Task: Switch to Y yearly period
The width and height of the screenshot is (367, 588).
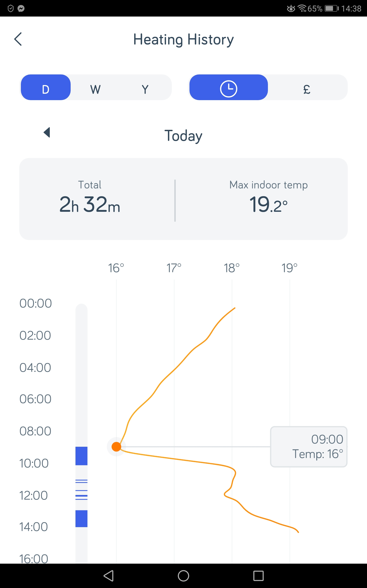Action: [145, 89]
